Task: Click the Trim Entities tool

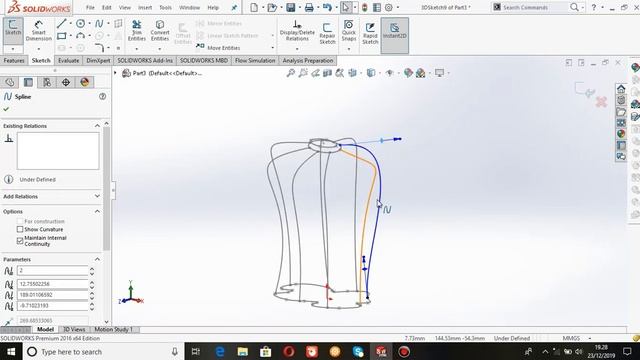Action: (x=137, y=31)
